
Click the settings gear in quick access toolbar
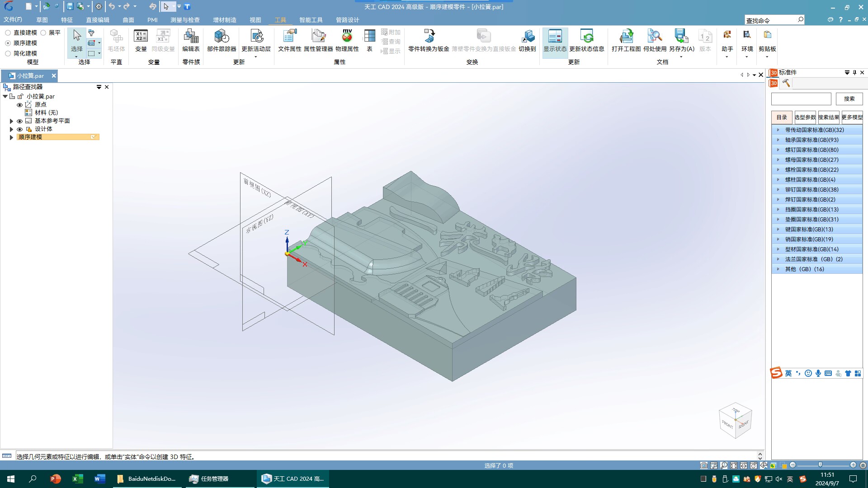click(x=99, y=6)
